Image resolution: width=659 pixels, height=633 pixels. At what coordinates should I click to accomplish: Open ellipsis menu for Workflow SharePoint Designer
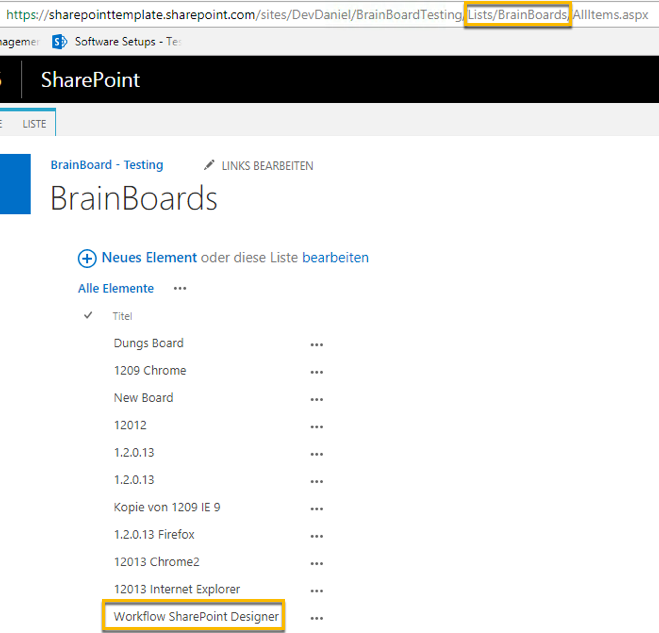316,618
